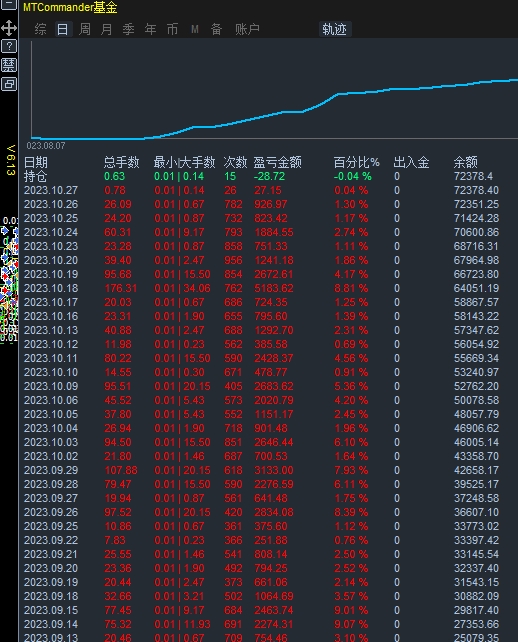Click profit amount 2020.79
Viewport: 518px width, 642px height.
274,400
